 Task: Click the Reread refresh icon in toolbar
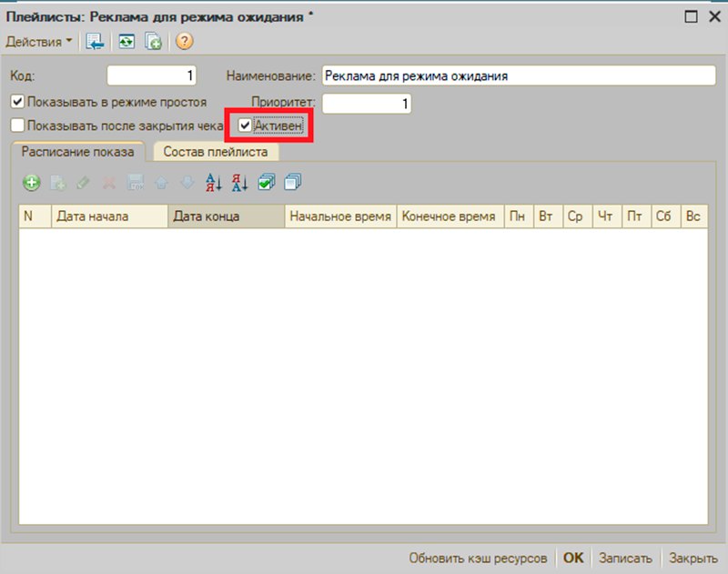[x=126, y=42]
